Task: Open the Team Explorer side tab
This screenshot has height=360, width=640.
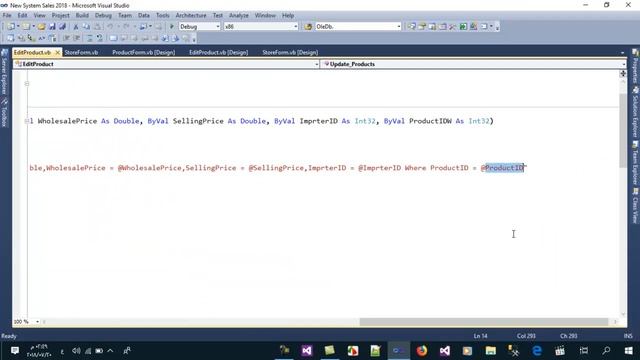Action: pos(635,163)
